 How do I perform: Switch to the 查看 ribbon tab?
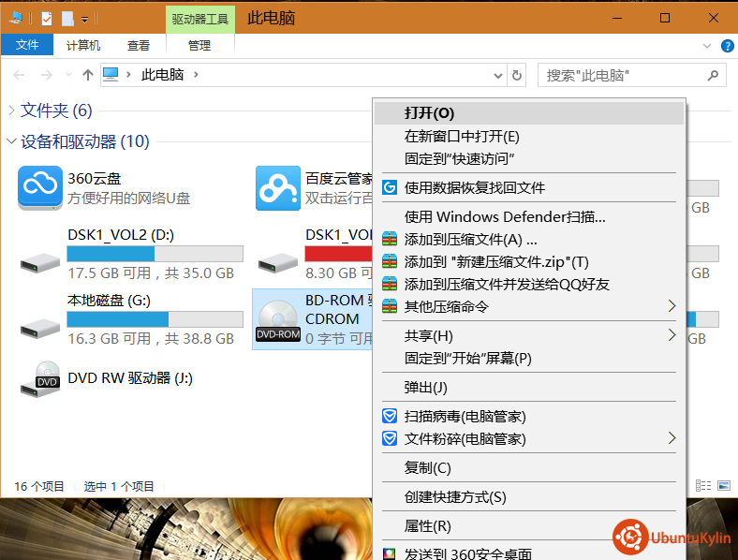pos(139,45)
